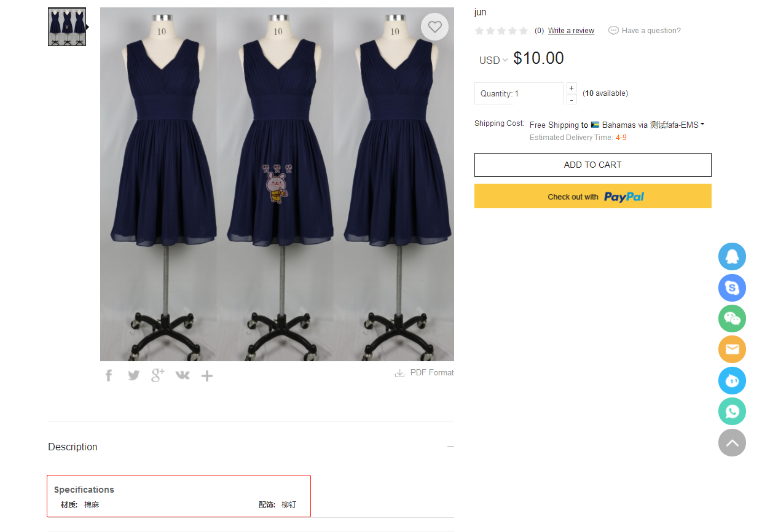Share product on Facebook
The image size is (762, 532).
tap(109, 375)
